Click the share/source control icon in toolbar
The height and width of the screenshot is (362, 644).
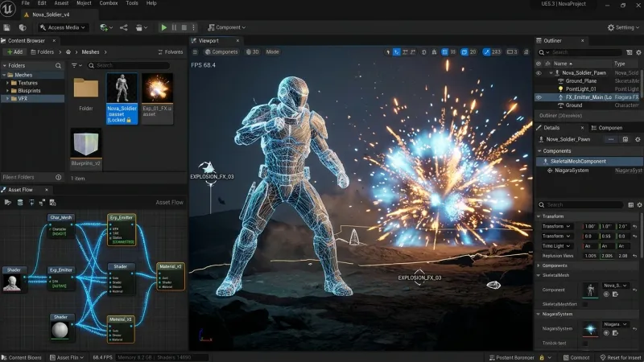(124, 27)
